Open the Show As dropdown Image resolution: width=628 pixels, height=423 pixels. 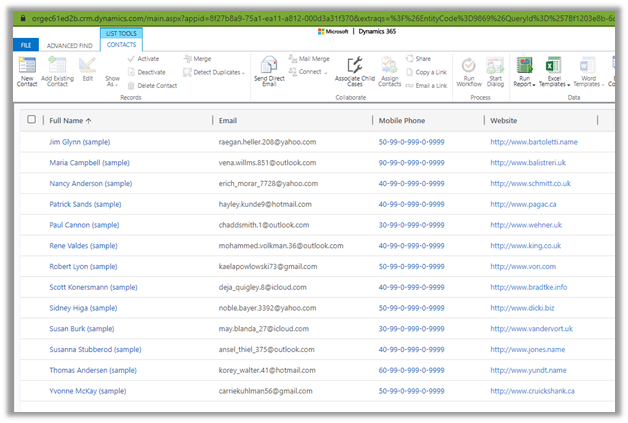click(x=113, y=82)
